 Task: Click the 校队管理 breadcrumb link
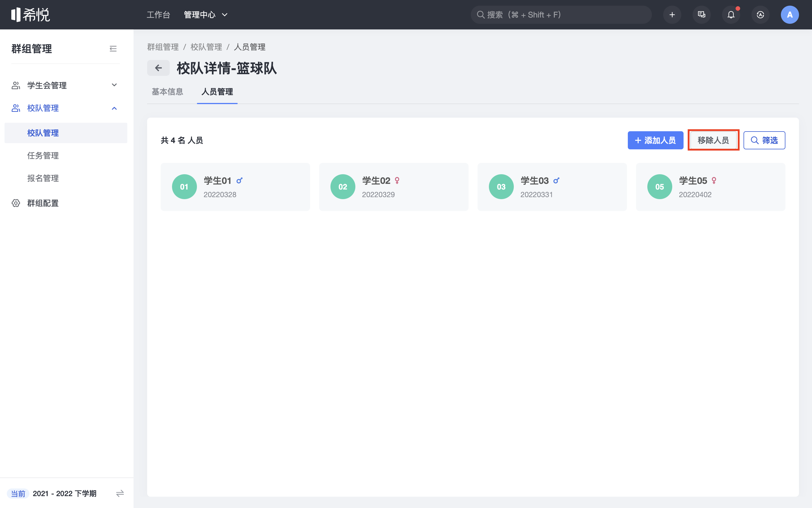coord(206,47)
